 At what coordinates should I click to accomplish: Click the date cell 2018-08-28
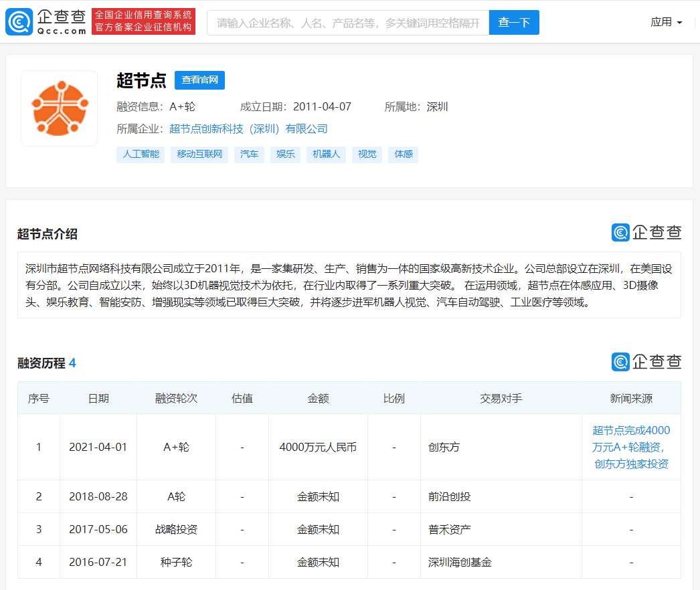coord(98,496)
